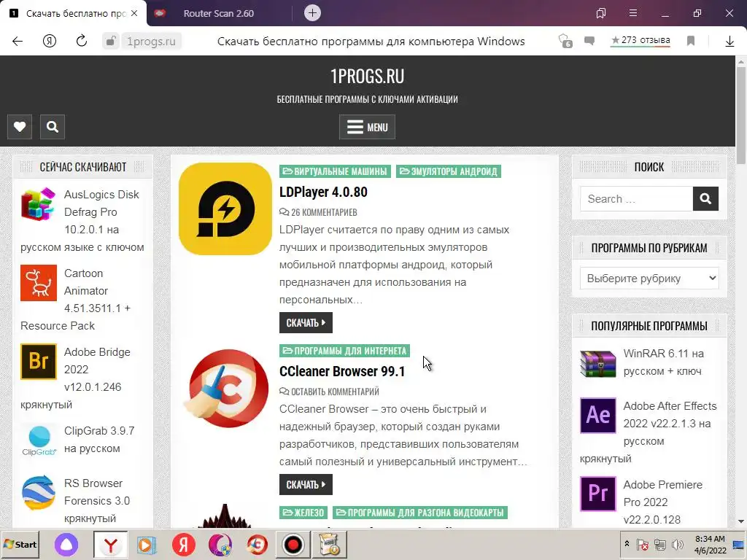747x560 pixels.
Task: Select Программы для интернета category tag
Action: 344,351
